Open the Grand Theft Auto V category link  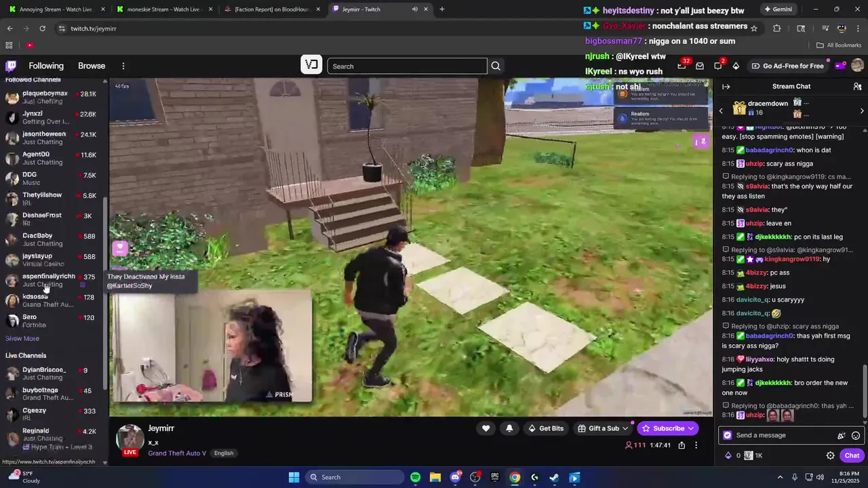177,453
